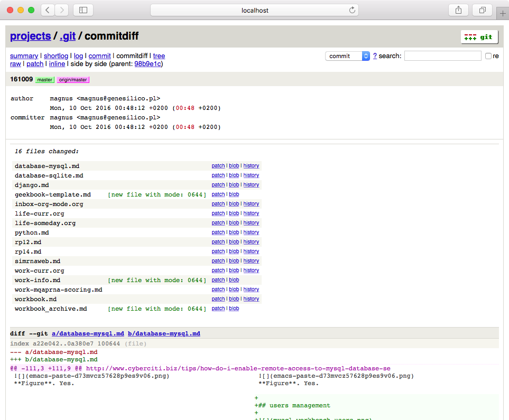Screen dimensions: 509x420
Task: View history of inbox-org-mode.org
Action: pos(251,204)
